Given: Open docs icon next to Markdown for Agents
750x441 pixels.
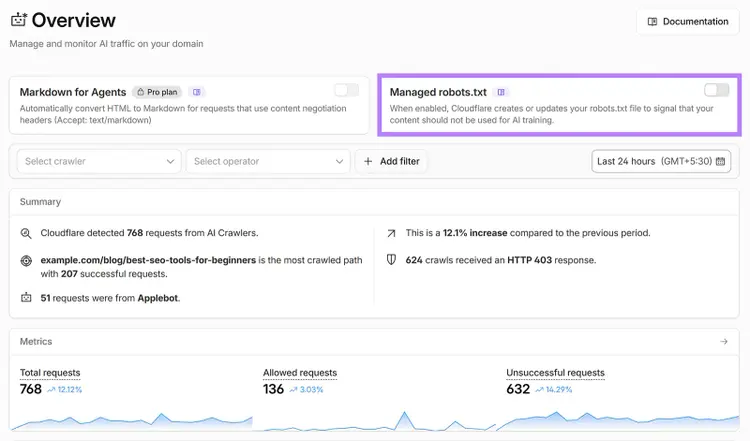Looking at the screenshot, I should click(x=197, y=92).
